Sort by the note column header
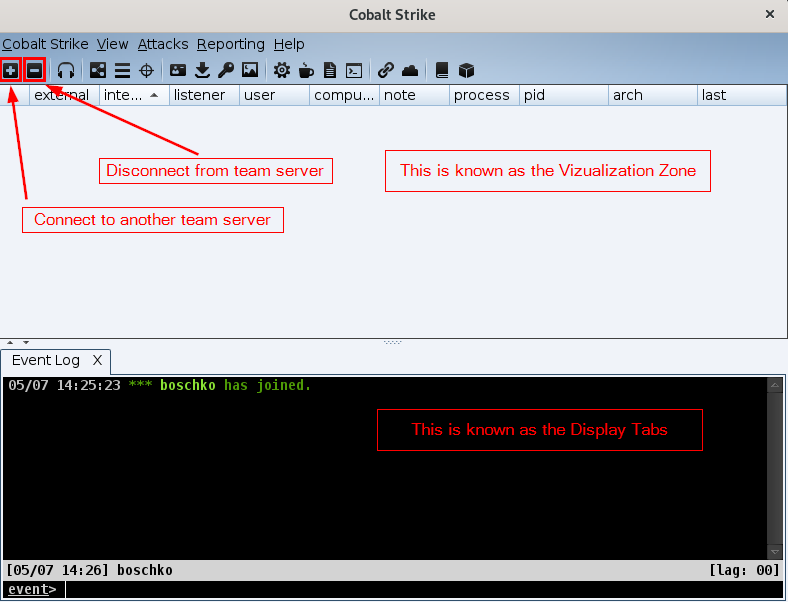 click(x=414, y=95)
